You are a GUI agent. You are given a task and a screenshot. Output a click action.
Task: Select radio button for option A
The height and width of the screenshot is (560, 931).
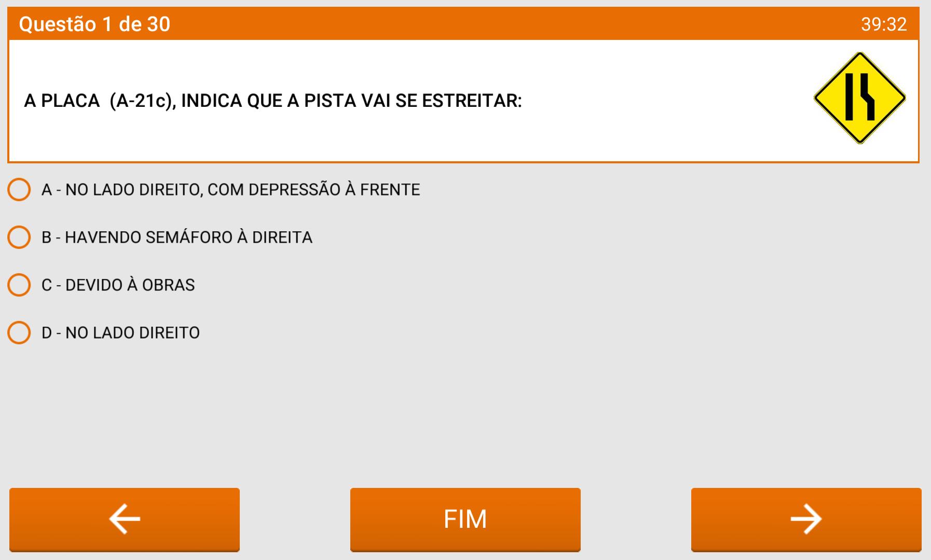tap(19, 189)
